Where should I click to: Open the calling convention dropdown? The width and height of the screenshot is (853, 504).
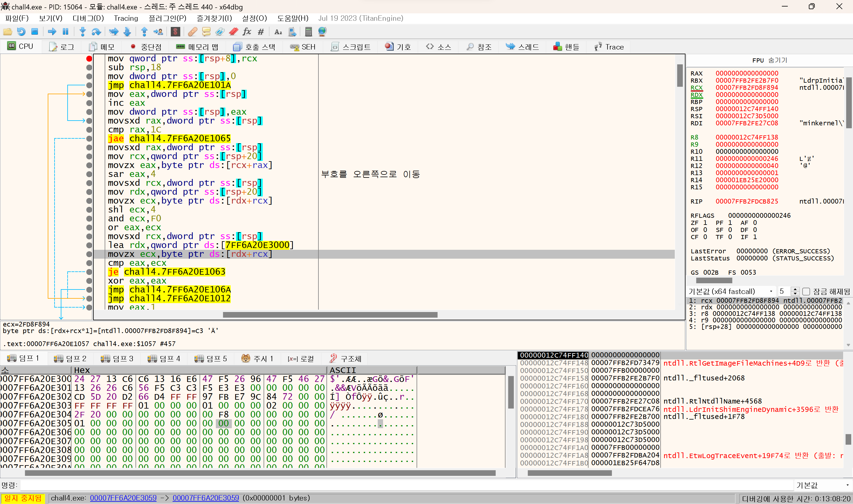771,291
